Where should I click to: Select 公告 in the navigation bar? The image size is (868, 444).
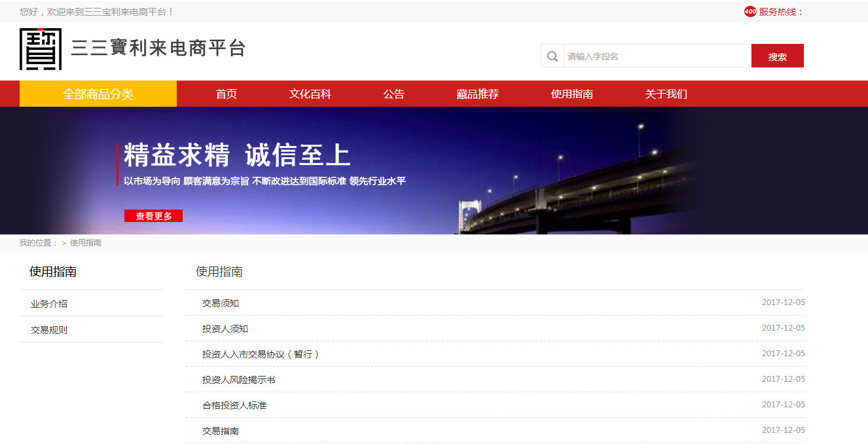tap(394, 94)
